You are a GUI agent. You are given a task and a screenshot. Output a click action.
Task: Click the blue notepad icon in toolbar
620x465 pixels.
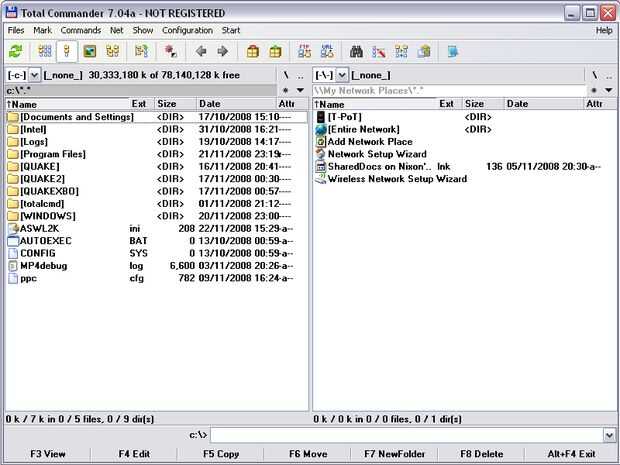click(x=453, y=51)
